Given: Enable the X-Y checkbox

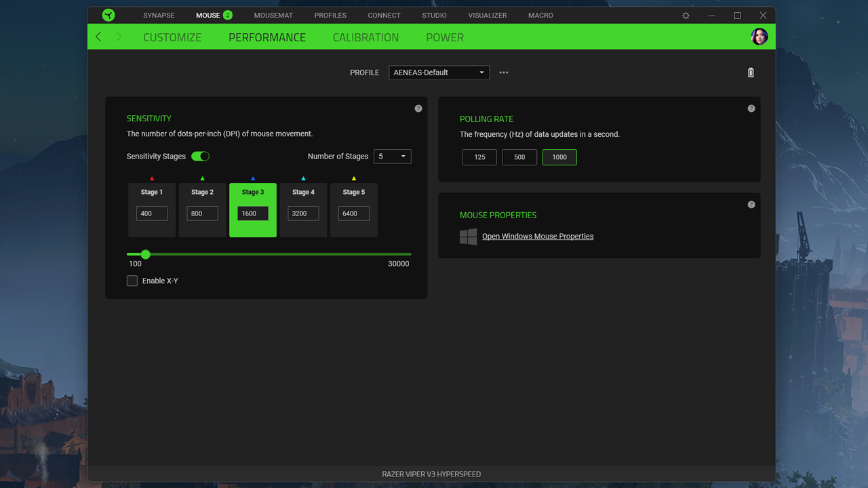Looking at the screenshot, I should point(132,281).
